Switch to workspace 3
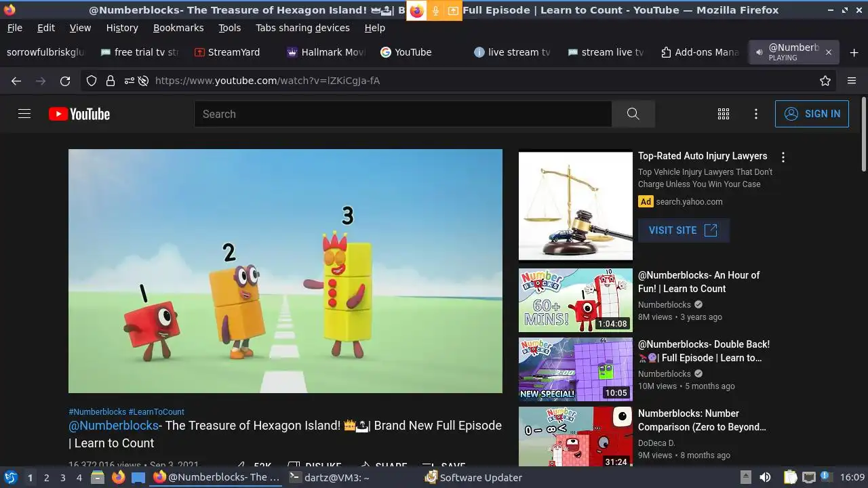The width and height of the screenshot is (868, 488). click(62, 478)
